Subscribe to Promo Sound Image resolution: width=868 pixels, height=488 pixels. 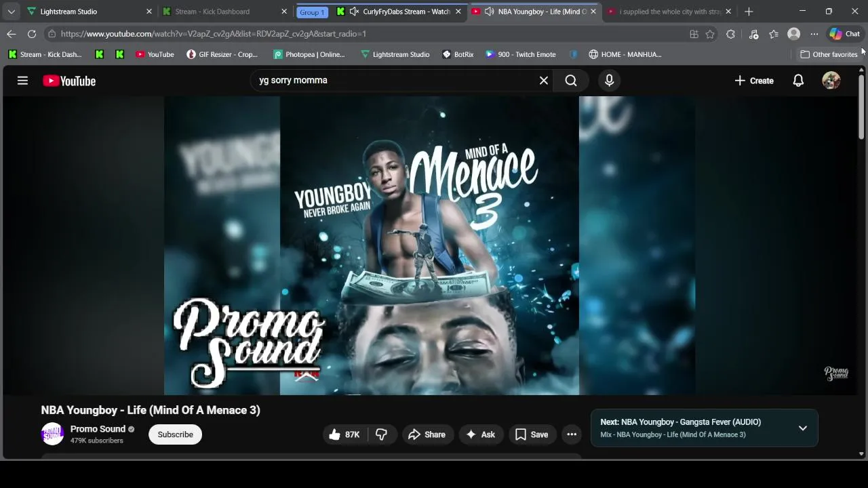[176, 434]
